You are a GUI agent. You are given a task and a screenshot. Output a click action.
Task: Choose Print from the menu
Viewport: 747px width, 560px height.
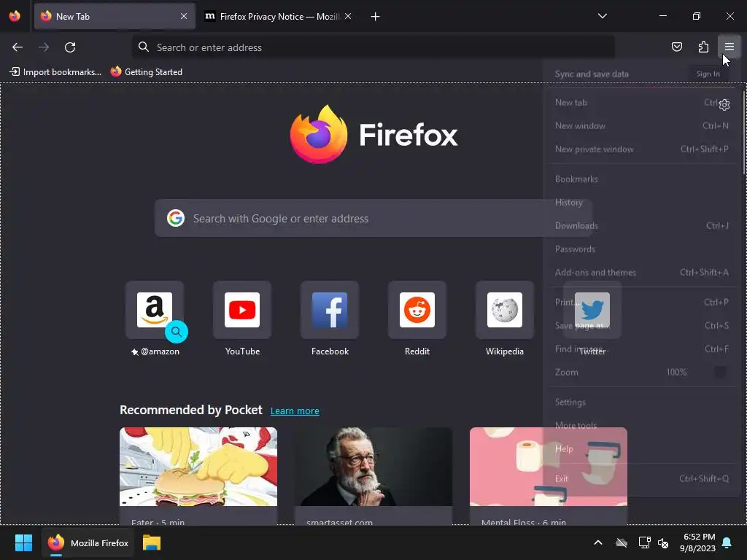(642, 302)
